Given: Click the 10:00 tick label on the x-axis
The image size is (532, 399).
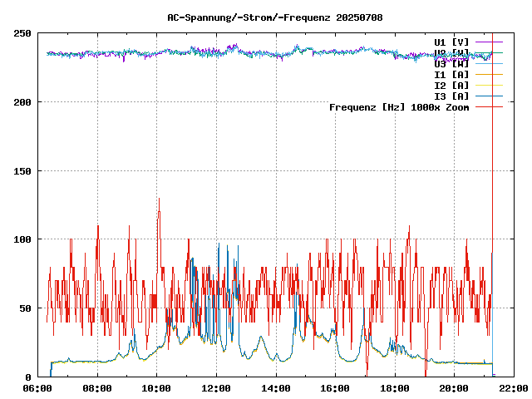Looking at the screenshot, I should click(x=157, y=388).
